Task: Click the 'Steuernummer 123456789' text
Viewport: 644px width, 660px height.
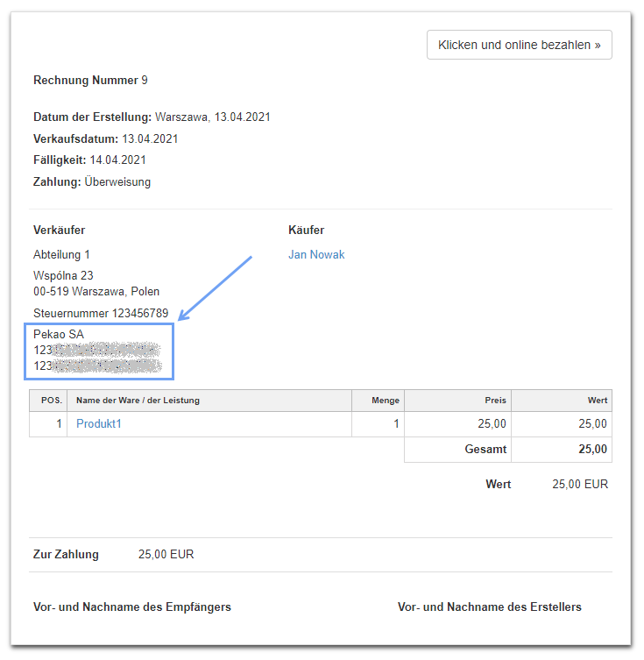Action: (101, 314)
